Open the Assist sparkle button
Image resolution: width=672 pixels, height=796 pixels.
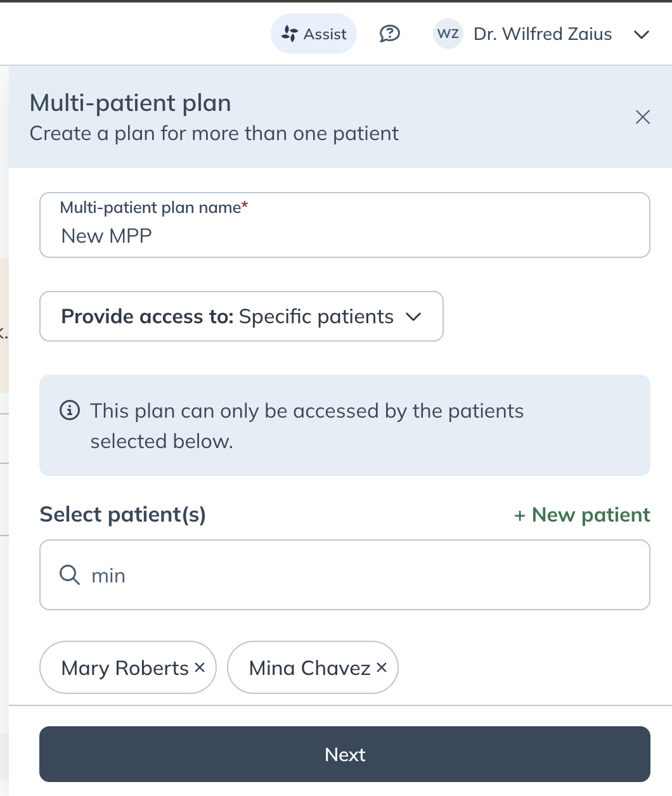point(314,34)
